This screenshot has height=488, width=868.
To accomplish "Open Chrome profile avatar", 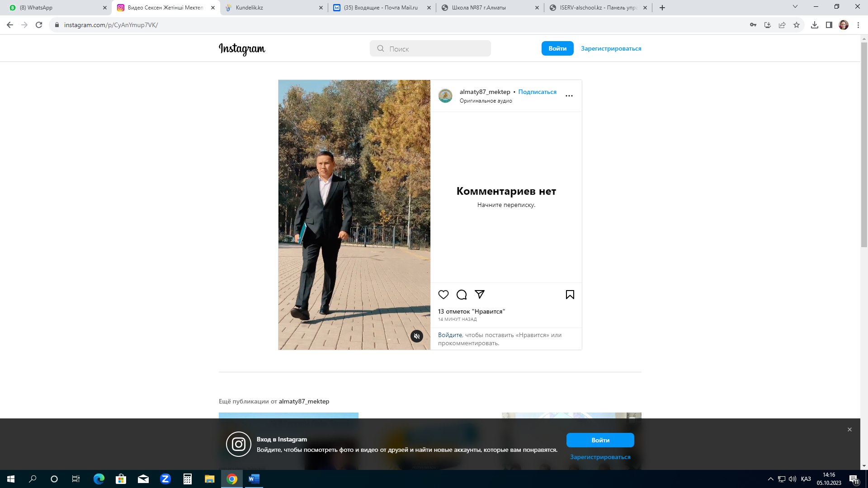I will [844, 25].
